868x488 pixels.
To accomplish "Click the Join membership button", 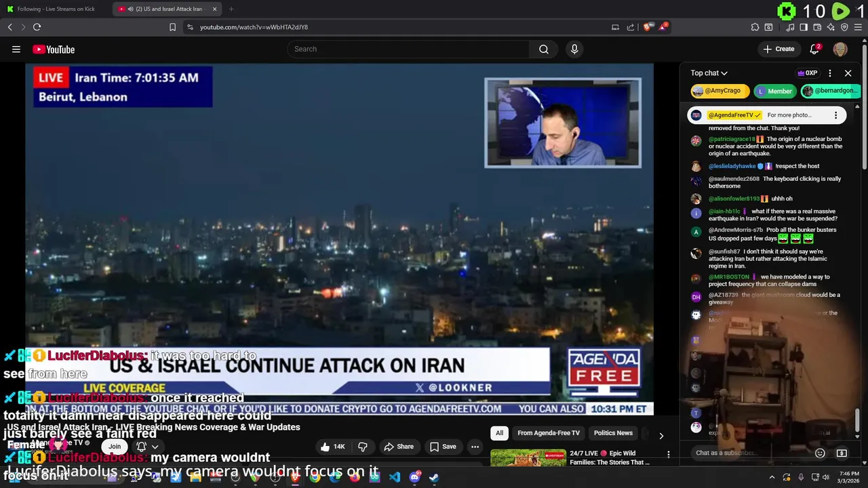I will (x=115, y=447).
